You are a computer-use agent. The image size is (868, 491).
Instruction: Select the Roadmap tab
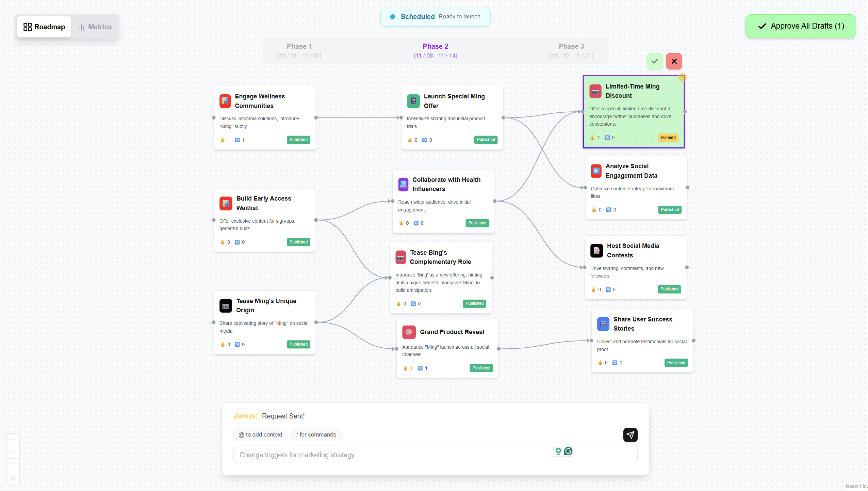[44, 27]
